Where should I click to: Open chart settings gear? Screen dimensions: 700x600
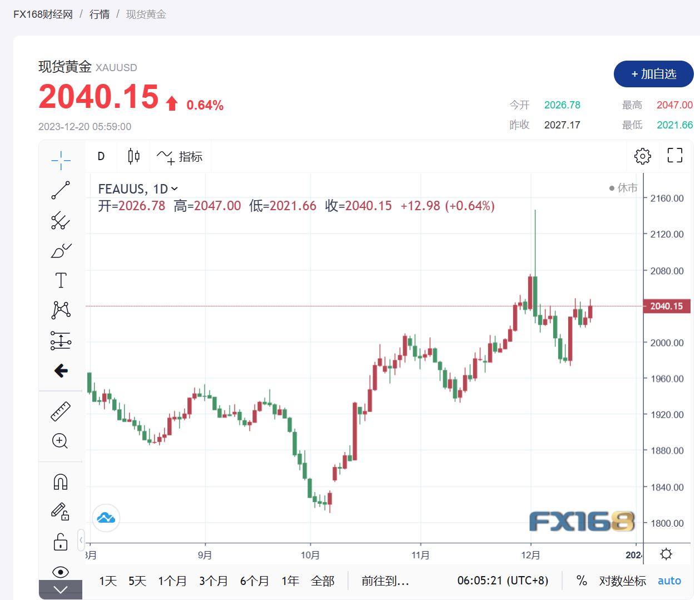(x=642, y=156)
